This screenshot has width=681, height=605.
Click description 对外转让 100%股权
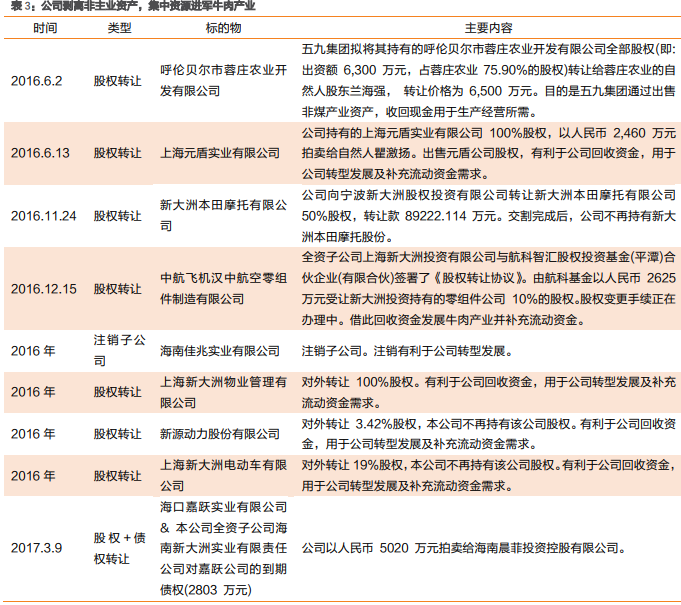click(489, 392)
